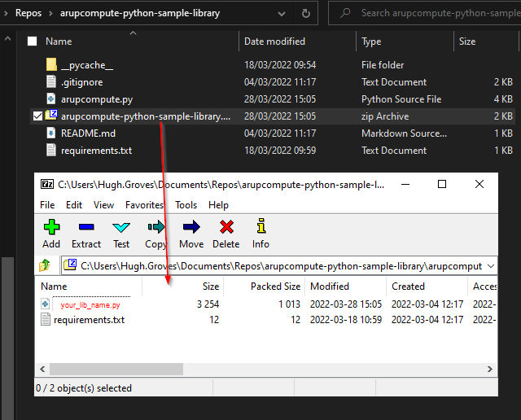Select the __pycache__ folder name
This screenshot has width=521, height=420.
(87, 65)
